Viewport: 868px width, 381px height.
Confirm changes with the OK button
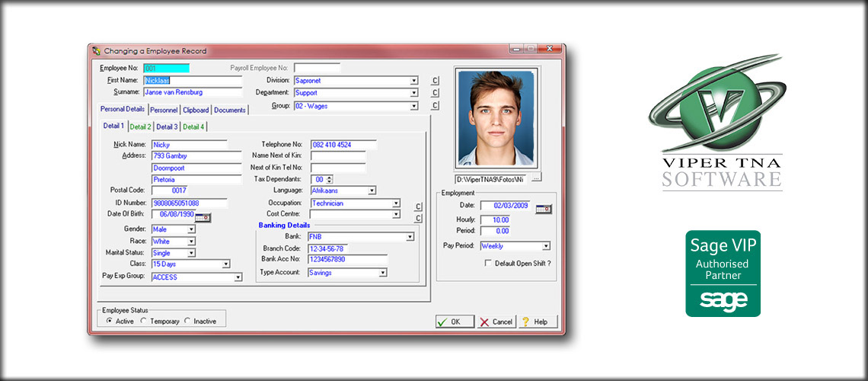[x=455, y=322]
